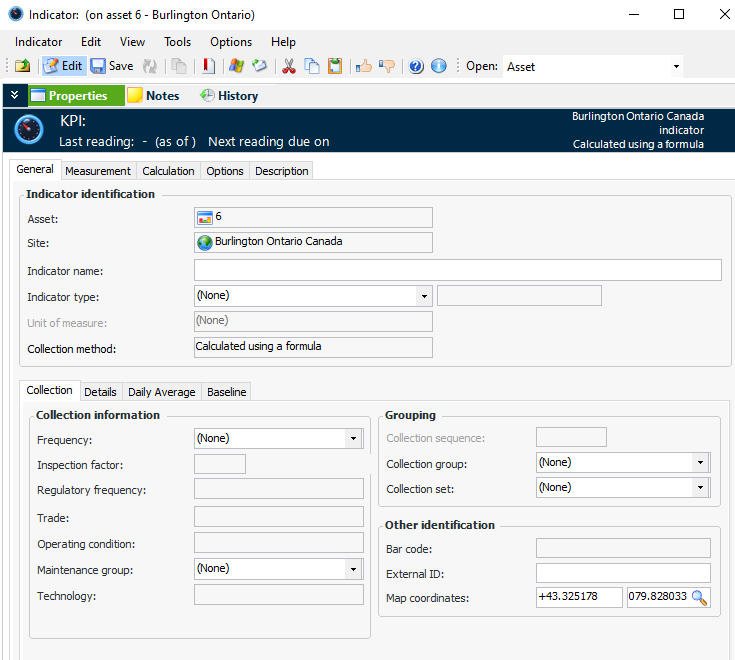Open Help via question mark icon
This screenshot has width=735, height=660.
[x=416, y=66]
